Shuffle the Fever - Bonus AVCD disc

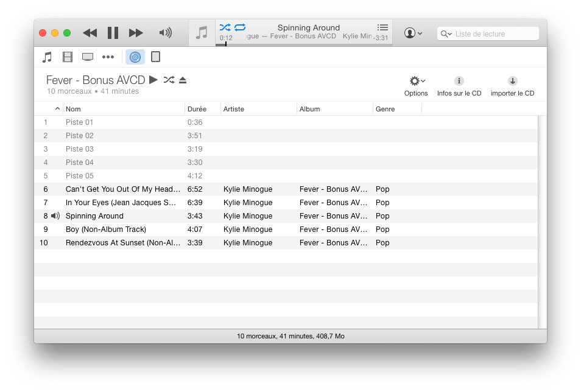click(169, 80)
